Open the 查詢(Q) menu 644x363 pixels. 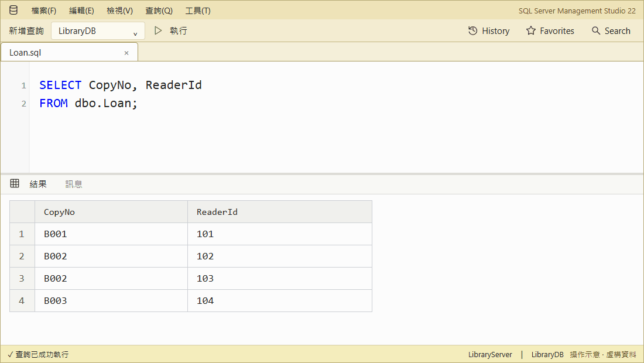(x=159, y=11)
